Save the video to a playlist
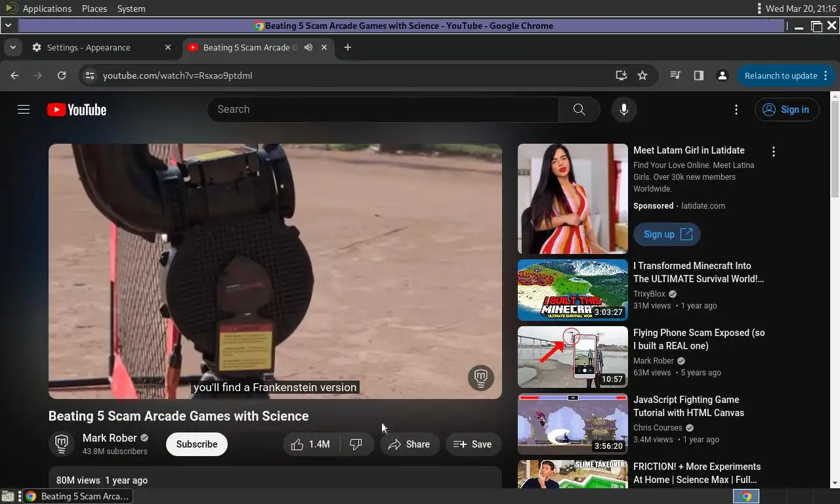 point(473,444)
